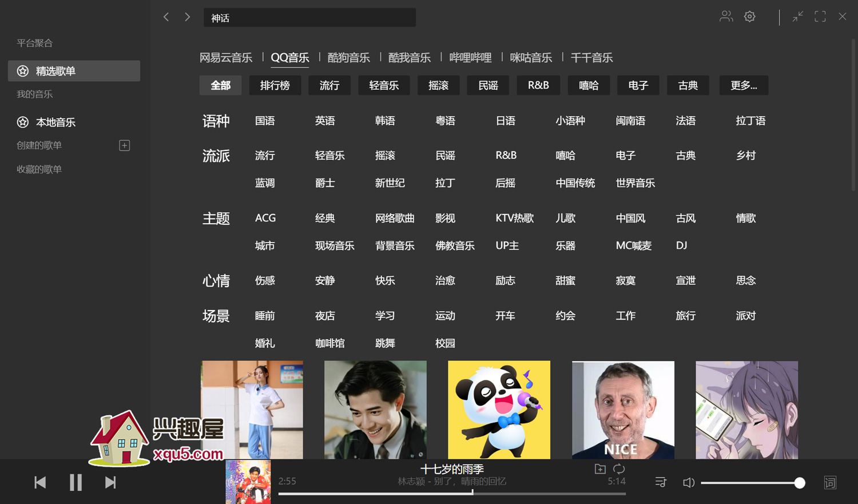858x504 pixels.
Task: Choose the 校园 scene
Action: click(445, 343)
